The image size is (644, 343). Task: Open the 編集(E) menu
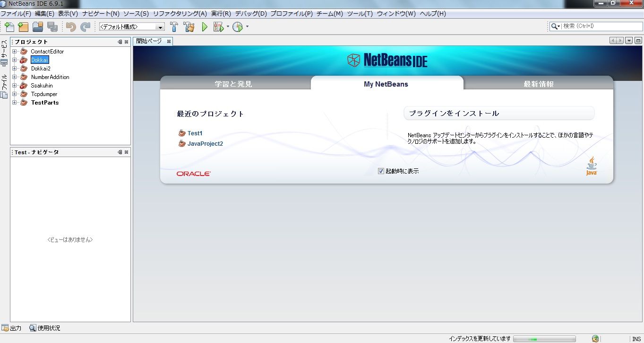coord(45,14)
